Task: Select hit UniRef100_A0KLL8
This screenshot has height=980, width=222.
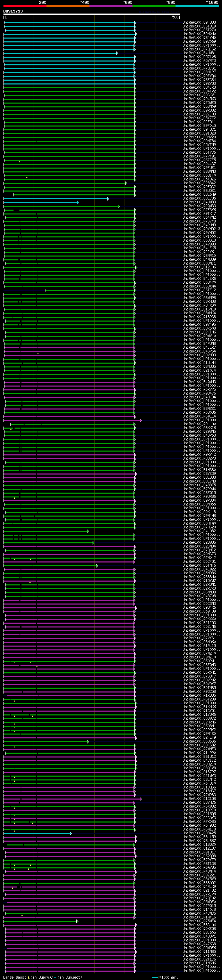Action: coord(199,512)
